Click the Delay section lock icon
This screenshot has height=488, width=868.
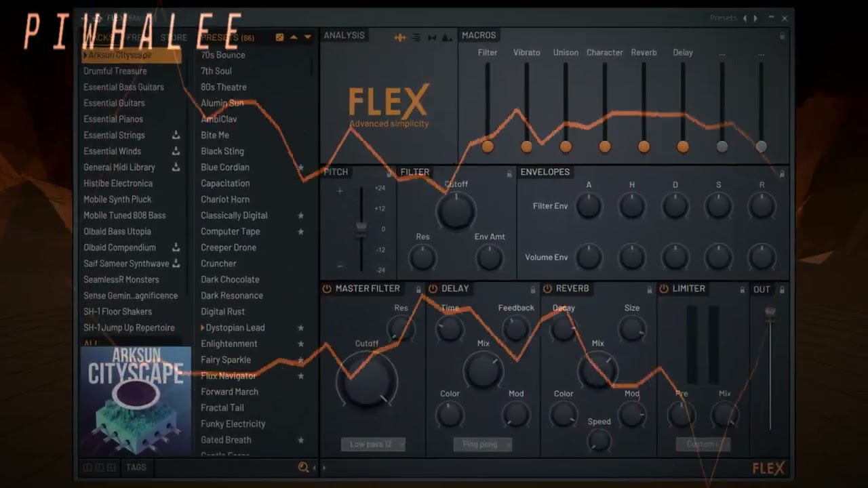[x=533, y=289]
